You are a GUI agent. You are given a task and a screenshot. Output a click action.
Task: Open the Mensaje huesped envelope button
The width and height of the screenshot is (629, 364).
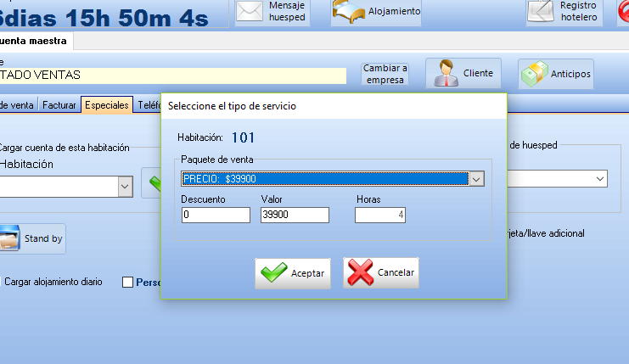[272, 12]
